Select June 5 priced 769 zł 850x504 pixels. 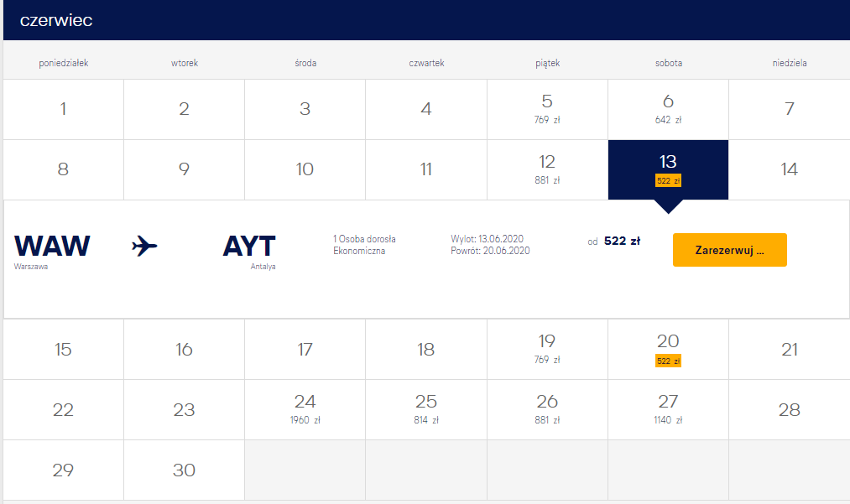click(547, 110)
